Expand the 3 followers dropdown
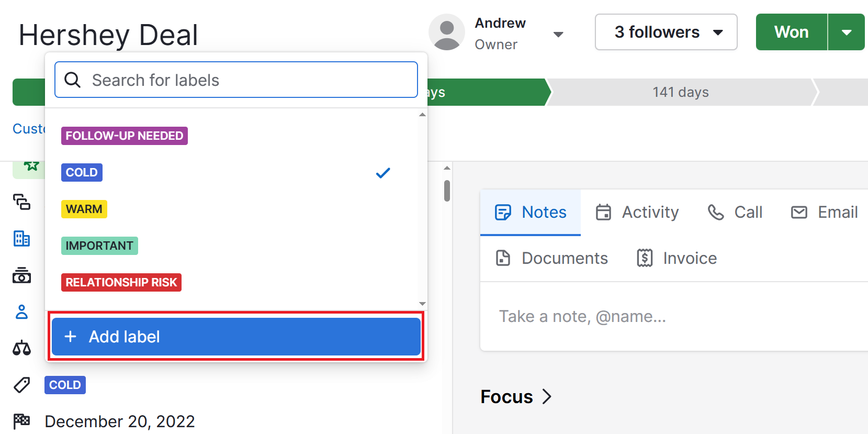The image size is (868, 434). click(x=666, y=32)
